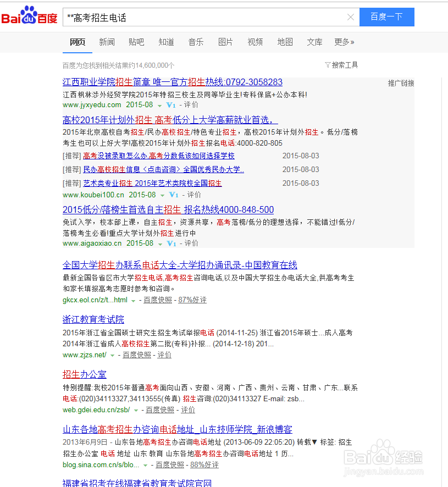Click the www.koubei100.cn green URL
Image resolution: width=448 pixels, height=487 pixels.
pos(93,195)
